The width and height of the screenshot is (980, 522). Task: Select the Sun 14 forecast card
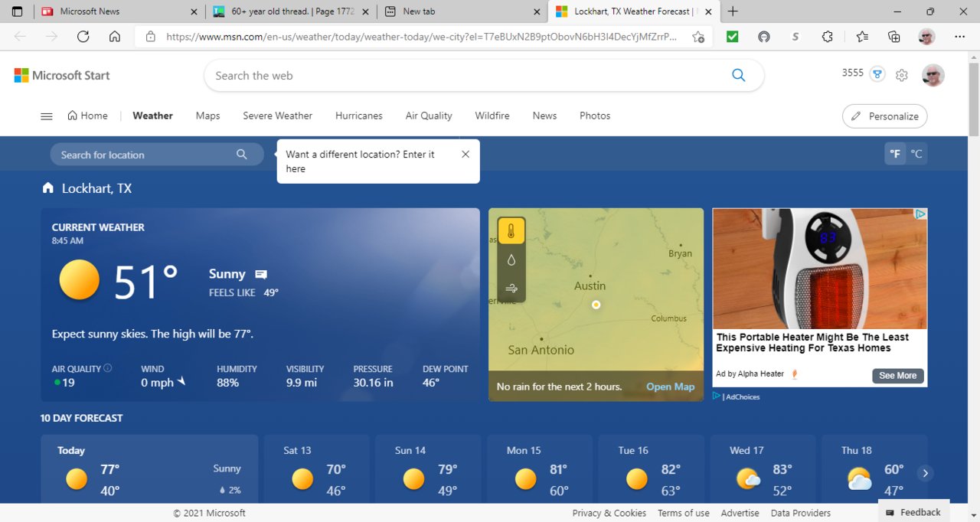point(429,469)
